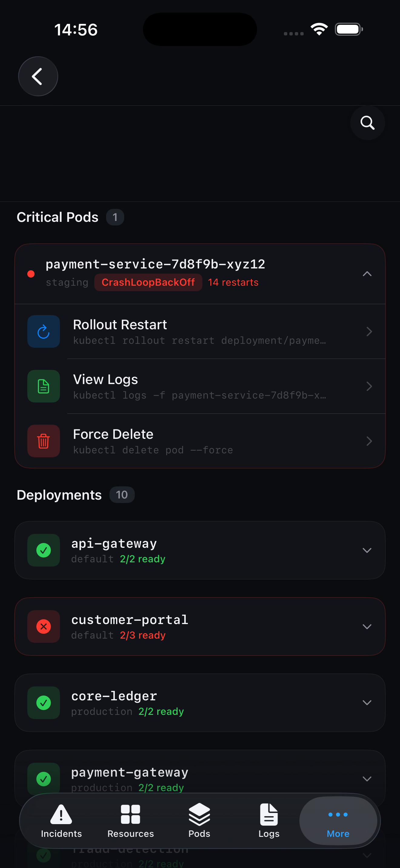Go to the Pods tab
Viewport: 400px width, 868px height.
[x=199, y=821]
